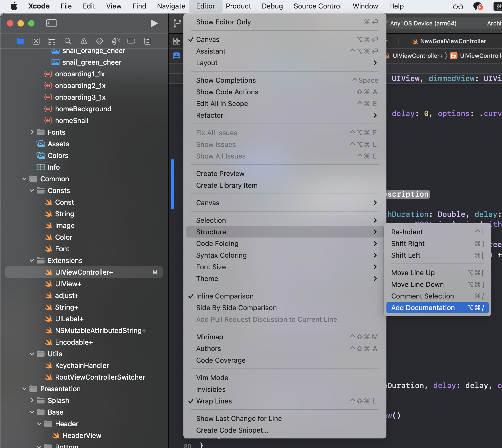
Task: Open the Syntax Coloring submenu
Action: [285, 255]
